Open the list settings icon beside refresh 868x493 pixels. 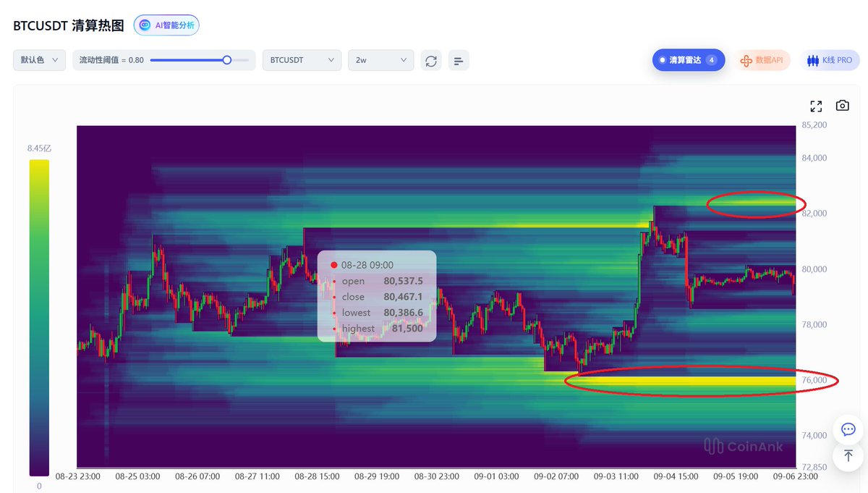click(459, 60)
